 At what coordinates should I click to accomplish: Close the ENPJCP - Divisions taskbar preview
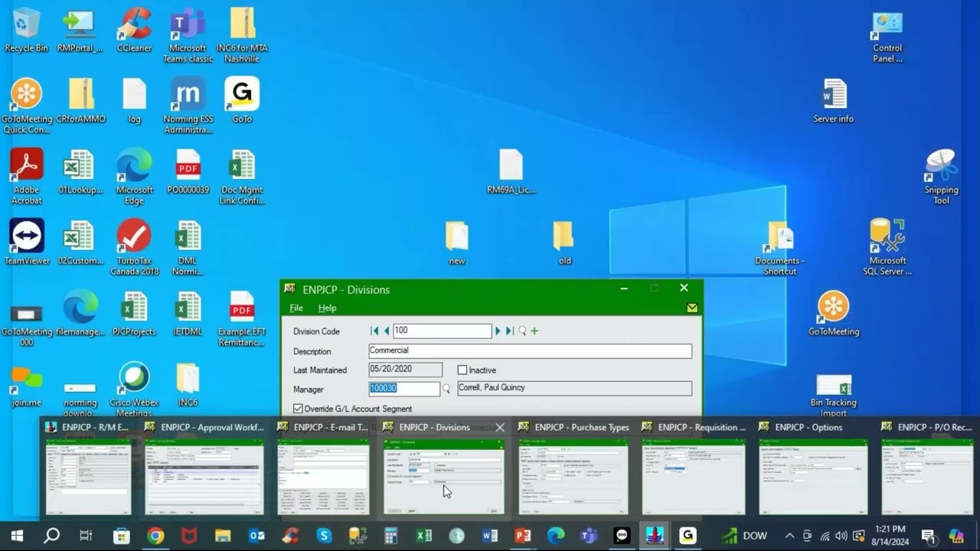click(500, 427)
